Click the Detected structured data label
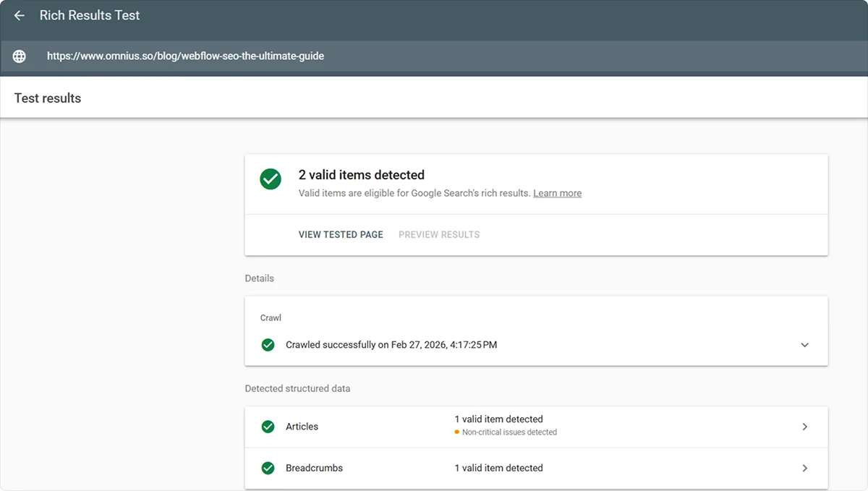The image size is (868, 491). point(297,388)
